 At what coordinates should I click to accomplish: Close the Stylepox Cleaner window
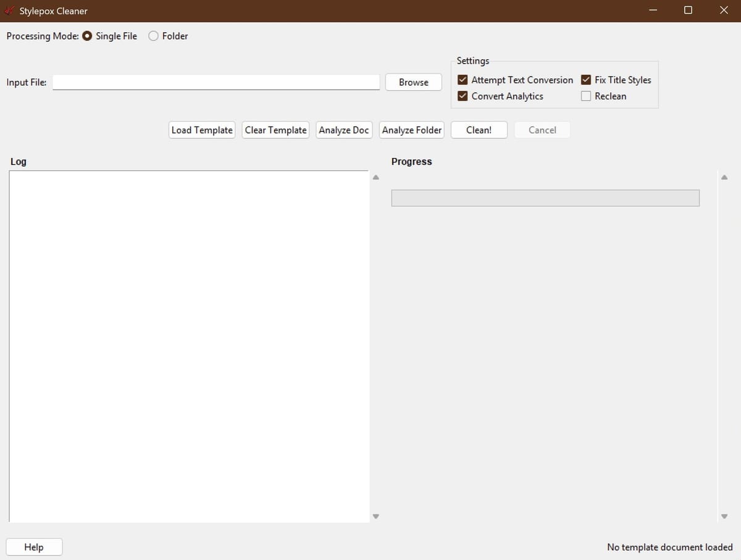pos(724,10)
